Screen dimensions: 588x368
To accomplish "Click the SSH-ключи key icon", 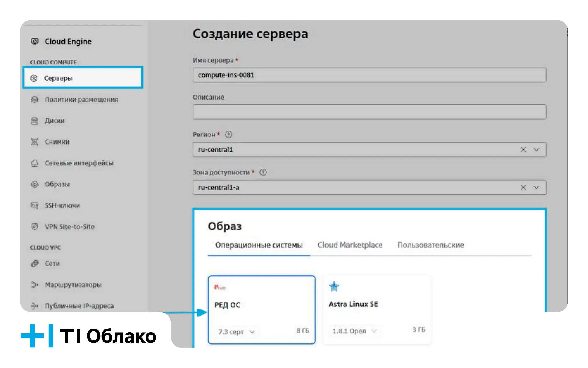I will 35,205.
